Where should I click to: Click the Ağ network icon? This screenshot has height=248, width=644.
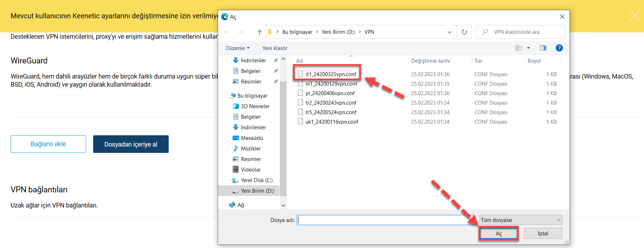pyautogui.click(x=232, y=205)
